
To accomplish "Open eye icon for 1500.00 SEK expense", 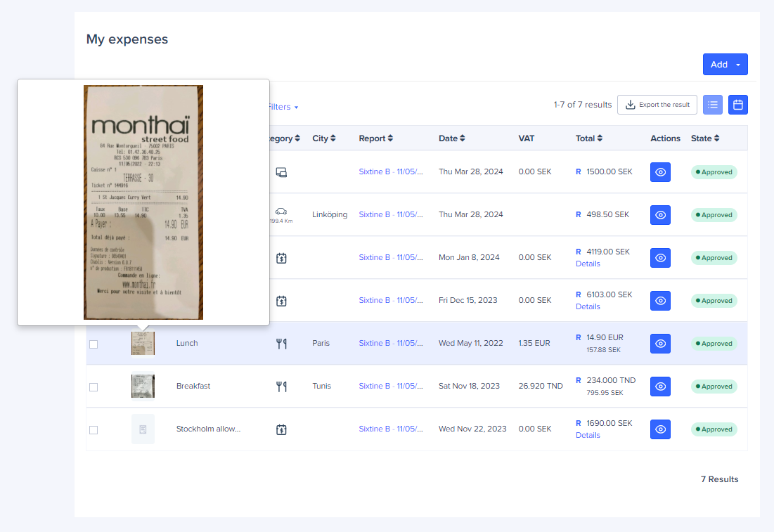I will [660, 172].
